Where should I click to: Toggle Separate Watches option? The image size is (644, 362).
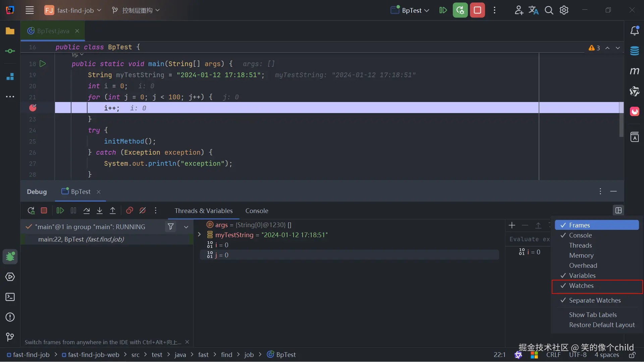coord(597,300)
